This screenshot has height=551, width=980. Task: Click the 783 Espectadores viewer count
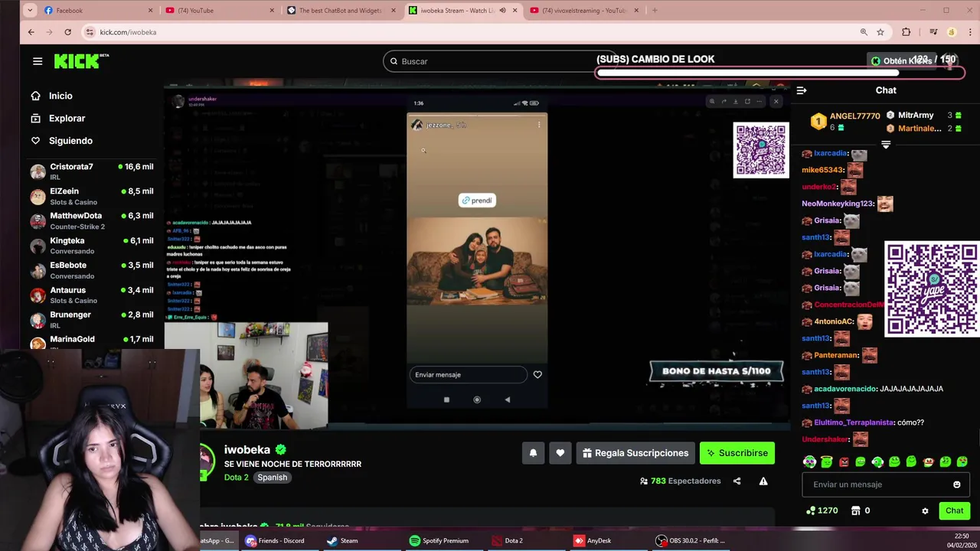(680, 481)
